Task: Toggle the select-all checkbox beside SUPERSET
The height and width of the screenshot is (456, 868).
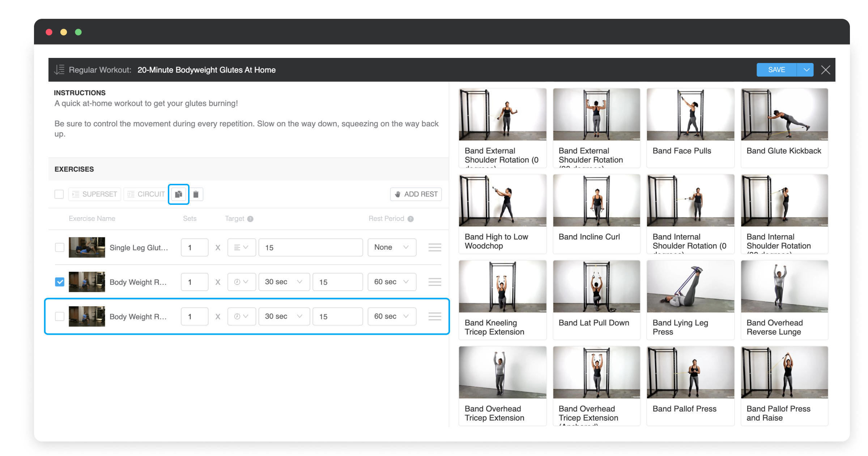Action: click(x=59, y=194)
